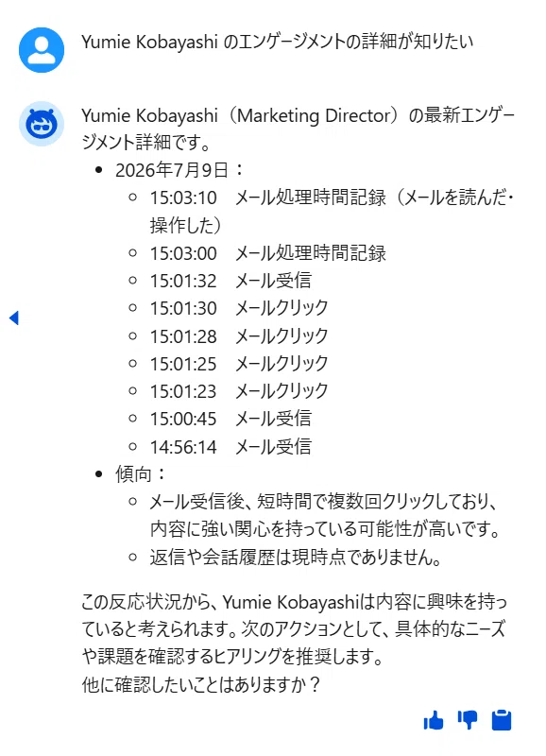Click the 15:01:30 メールクリック entry
This screenshot has width=546, height=756.
click(239, 308)
